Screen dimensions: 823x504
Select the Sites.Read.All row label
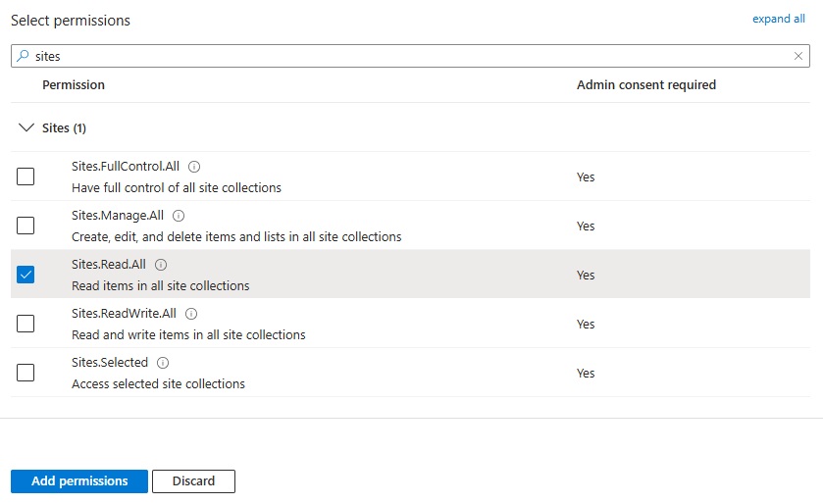(x=111, y=265)
